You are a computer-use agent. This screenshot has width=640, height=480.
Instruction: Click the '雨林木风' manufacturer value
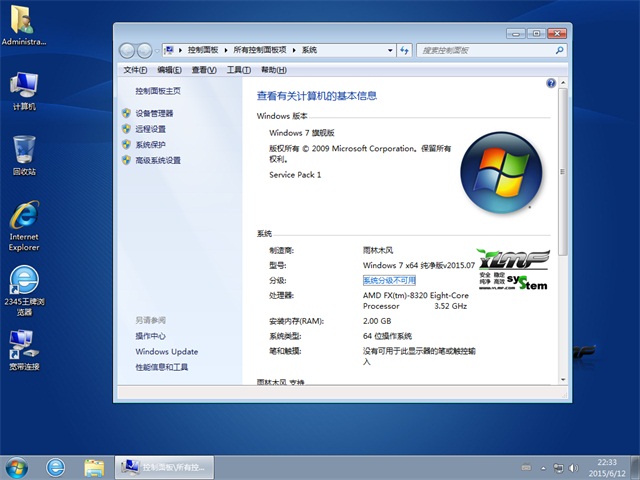378,250
